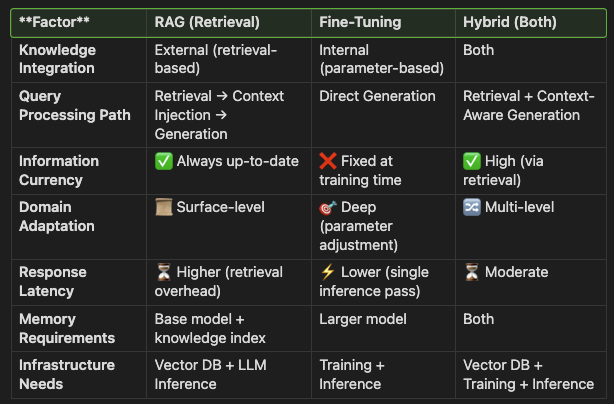The image size is (614, 404).
Task: Click the hourglass icon beside "Higher (retrieval overhead)"
Action: pyautogui.click(x=164, y=272)
